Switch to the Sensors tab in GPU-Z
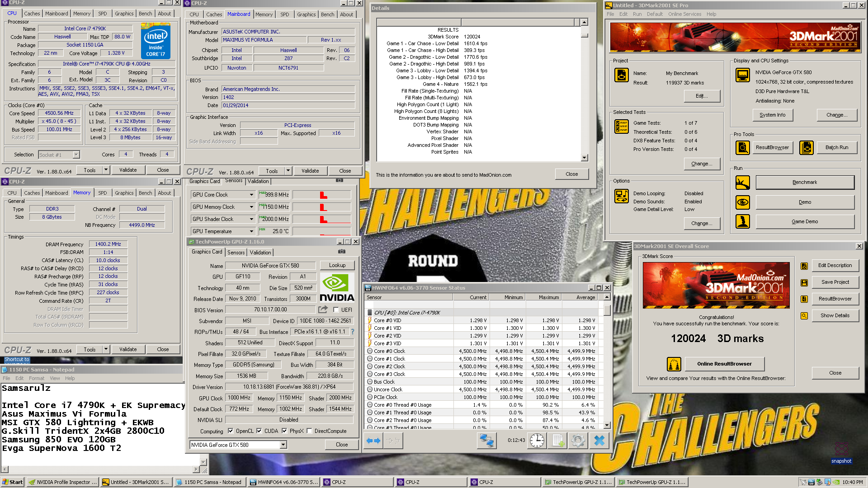This screenshot has height=488, width=868. tap(236, 253)
